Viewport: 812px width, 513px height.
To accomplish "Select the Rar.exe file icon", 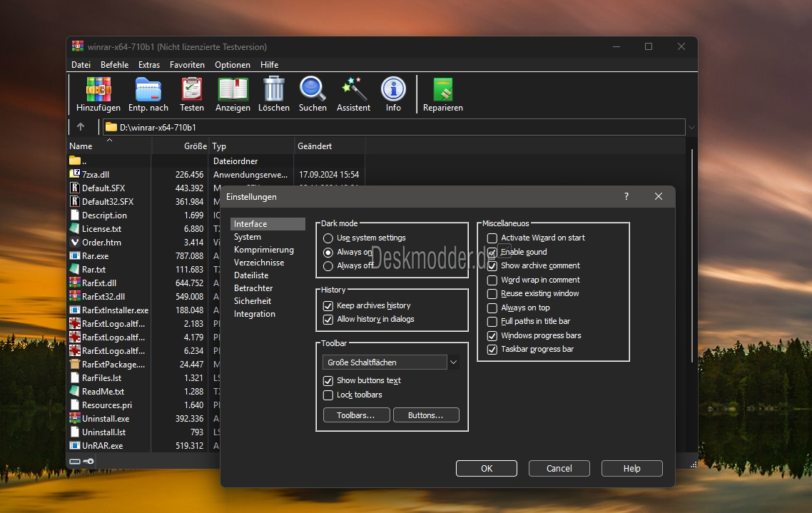I will coord(75,255).
